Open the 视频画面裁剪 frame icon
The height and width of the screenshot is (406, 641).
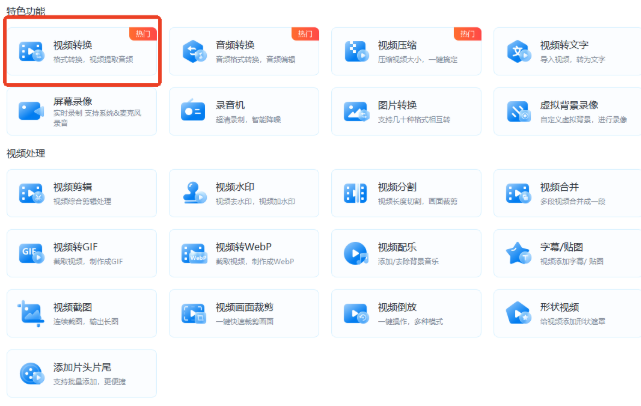click(x=194, y=314)
